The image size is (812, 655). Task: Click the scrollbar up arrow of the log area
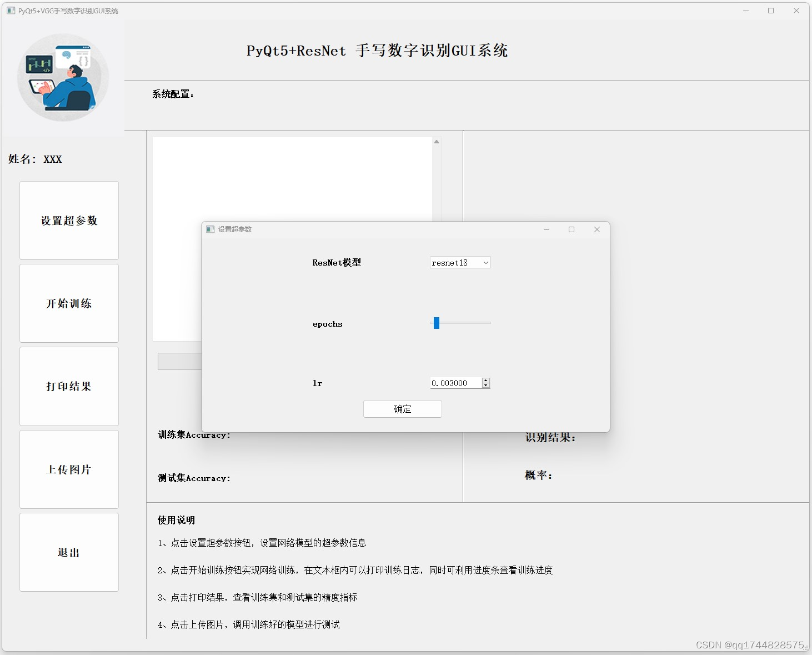(437, 141)
